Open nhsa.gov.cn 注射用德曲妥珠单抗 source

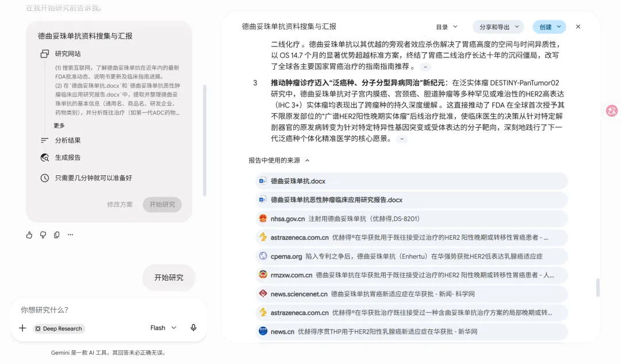pyautogui.click(x=412, y=219)
